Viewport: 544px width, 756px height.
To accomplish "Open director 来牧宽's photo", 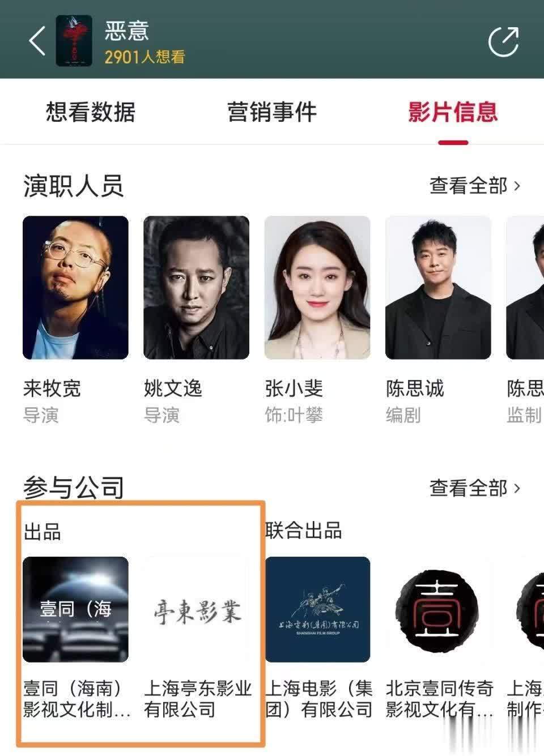I will [x=75, y=288].
